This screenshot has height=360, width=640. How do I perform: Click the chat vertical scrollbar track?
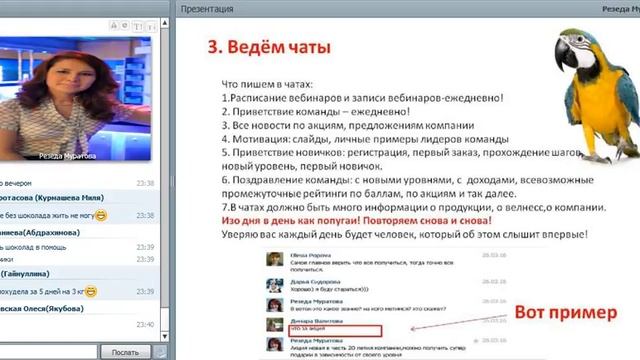(165, 180)
